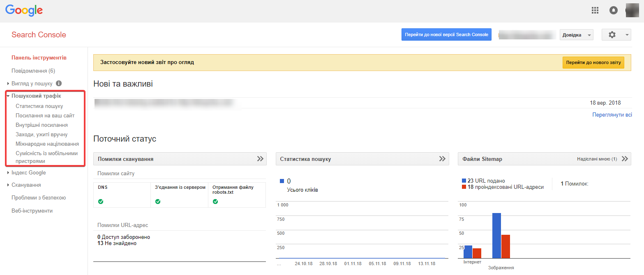The image size is (644, 275).
Task: Click green checkmark under З'єднання із сервером
Action: tap(158, 202)
